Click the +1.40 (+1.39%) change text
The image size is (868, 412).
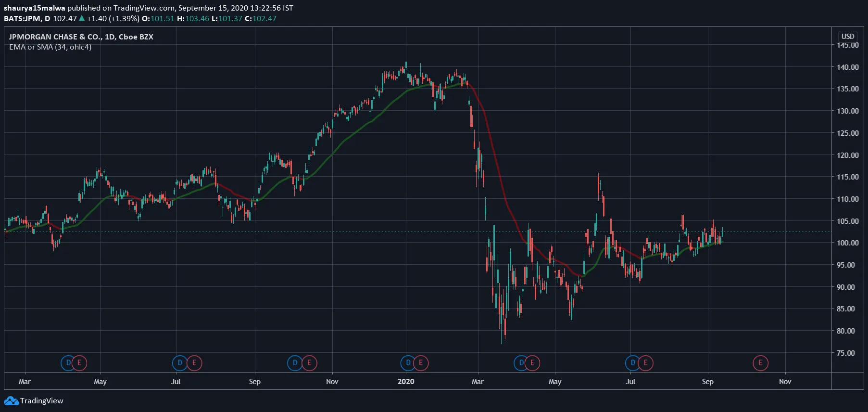(x=113, y=19)
